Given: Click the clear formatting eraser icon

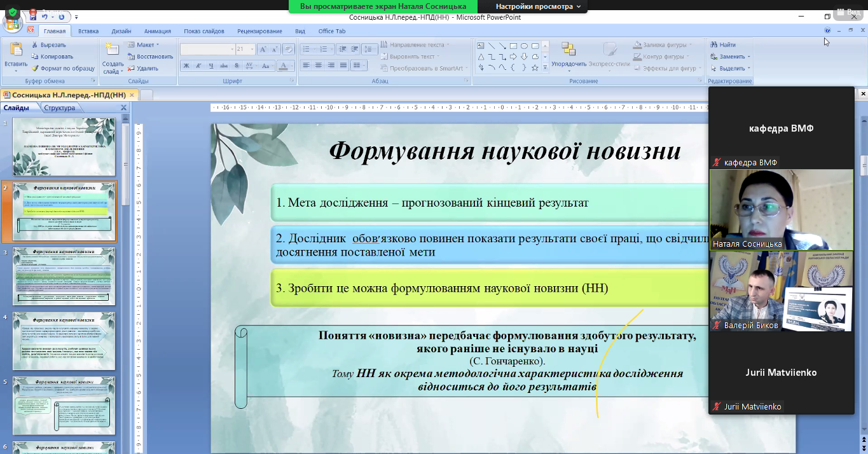Looking at the screenshot, I should pos(288,50).
